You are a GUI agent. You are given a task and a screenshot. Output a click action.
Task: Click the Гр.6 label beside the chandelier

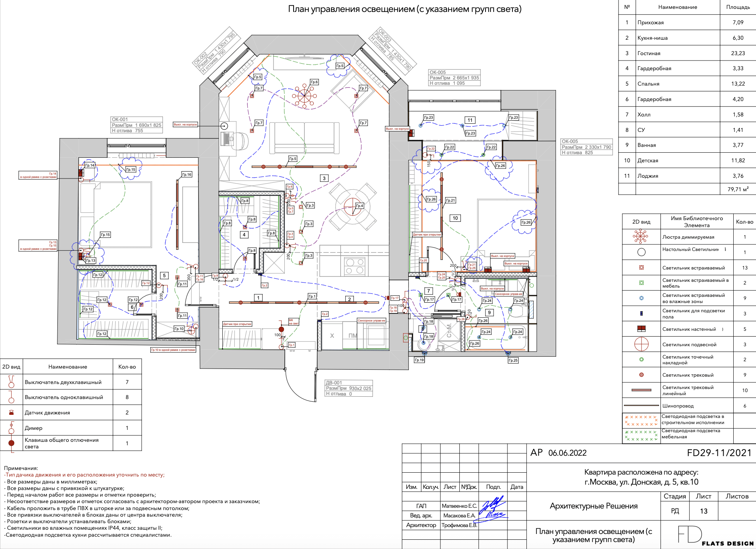click(314, 82)
